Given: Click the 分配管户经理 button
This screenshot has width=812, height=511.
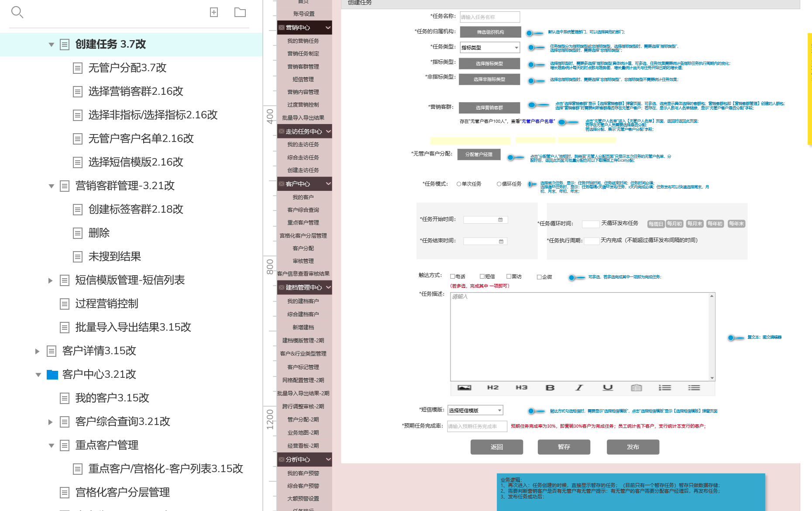Looking at the screenshot, I should point(479,154).
